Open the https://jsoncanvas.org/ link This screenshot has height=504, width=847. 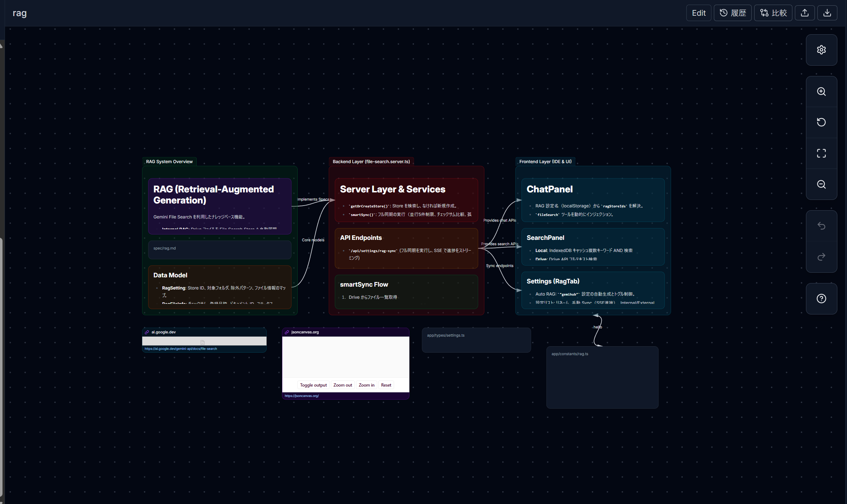click(302, 396)
